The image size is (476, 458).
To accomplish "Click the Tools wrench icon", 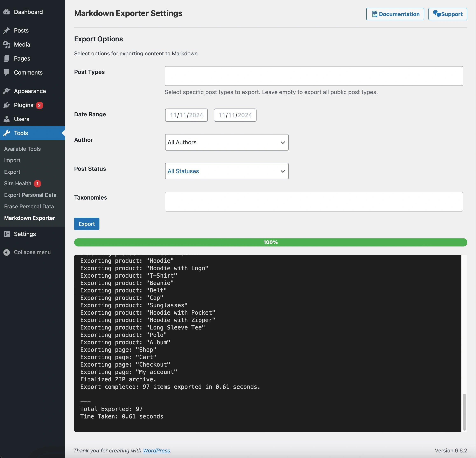I will pos(7,133).
